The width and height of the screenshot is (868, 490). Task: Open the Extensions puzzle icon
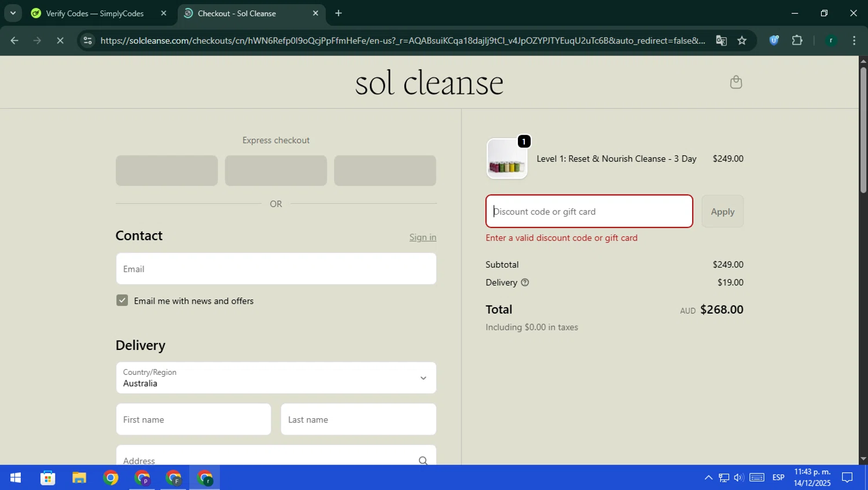(x=797, y=40)
